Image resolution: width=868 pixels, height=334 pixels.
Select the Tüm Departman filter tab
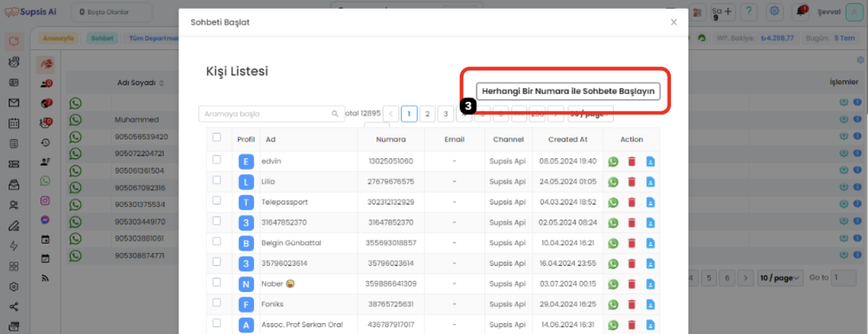tap(153, 38)
